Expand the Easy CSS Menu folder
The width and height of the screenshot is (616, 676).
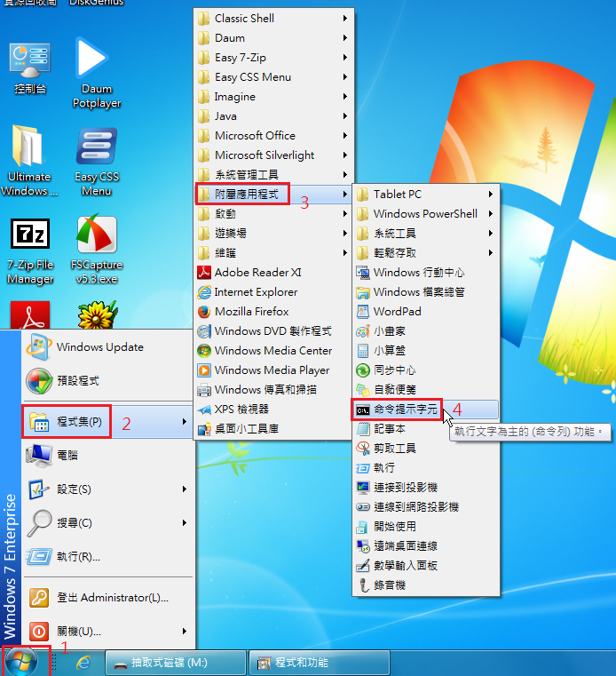pyautogui.click(x=273, y=77)
